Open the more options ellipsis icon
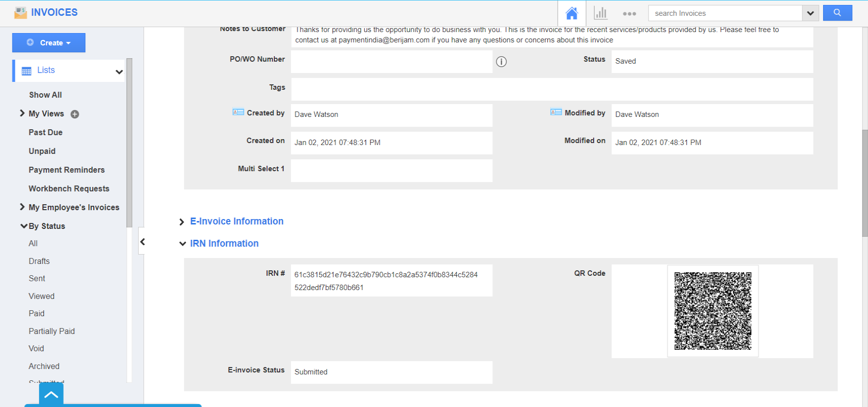This screenshot has width=868, height=407. pos(629,13)
